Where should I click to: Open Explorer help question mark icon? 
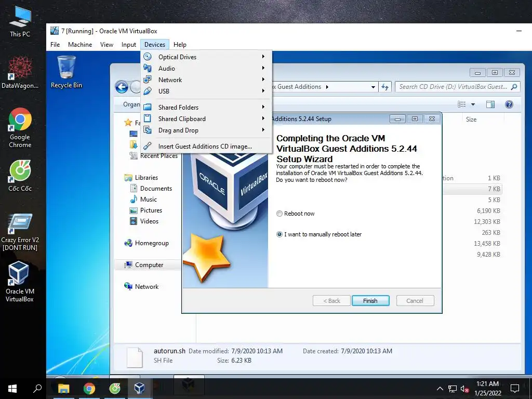[509, 104]
